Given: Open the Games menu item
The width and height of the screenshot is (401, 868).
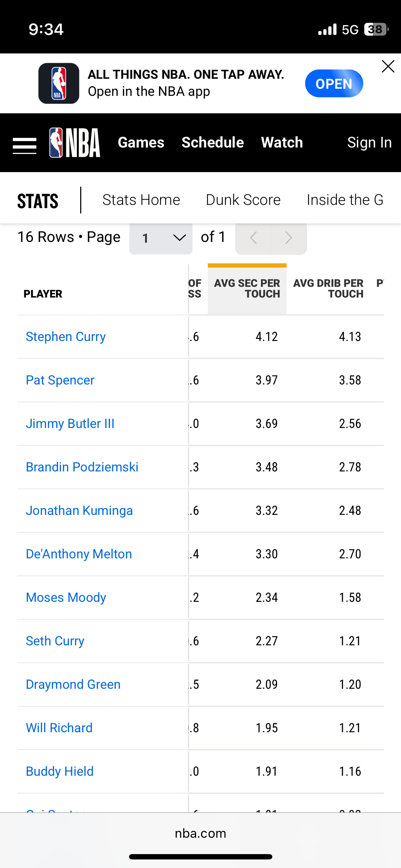Looking at the screenshot, I should tap(141, 143).
